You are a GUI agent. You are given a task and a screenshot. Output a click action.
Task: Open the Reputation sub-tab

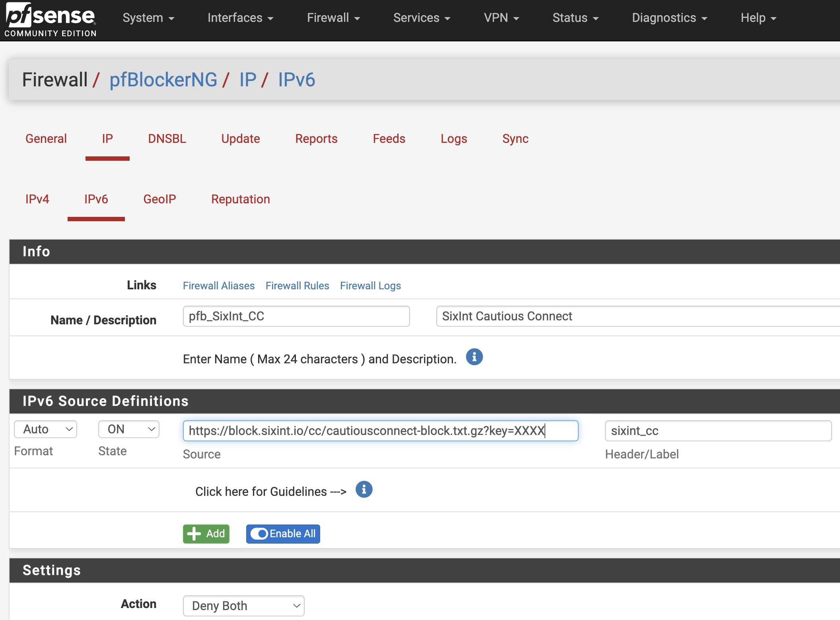tap(240, 199)
